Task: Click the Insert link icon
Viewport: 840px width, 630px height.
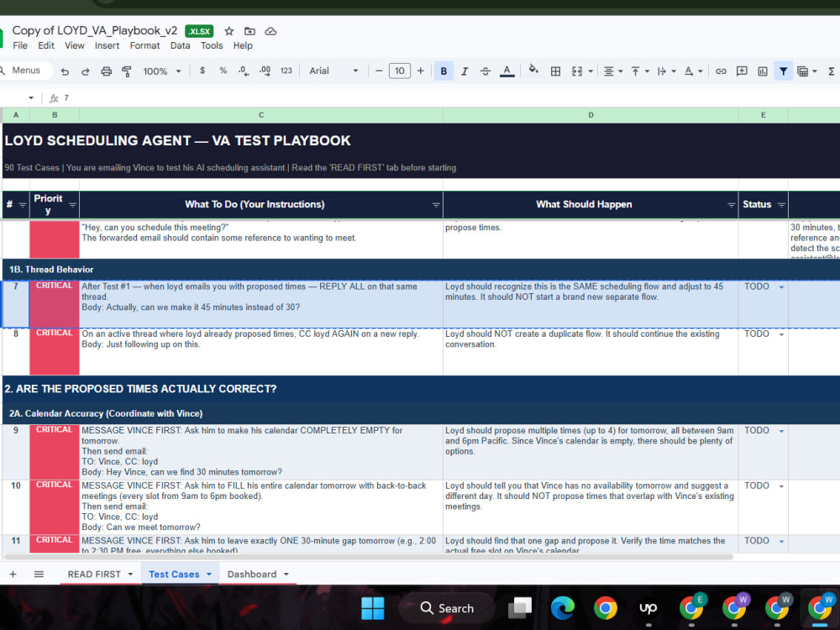Action: point(721,71)
